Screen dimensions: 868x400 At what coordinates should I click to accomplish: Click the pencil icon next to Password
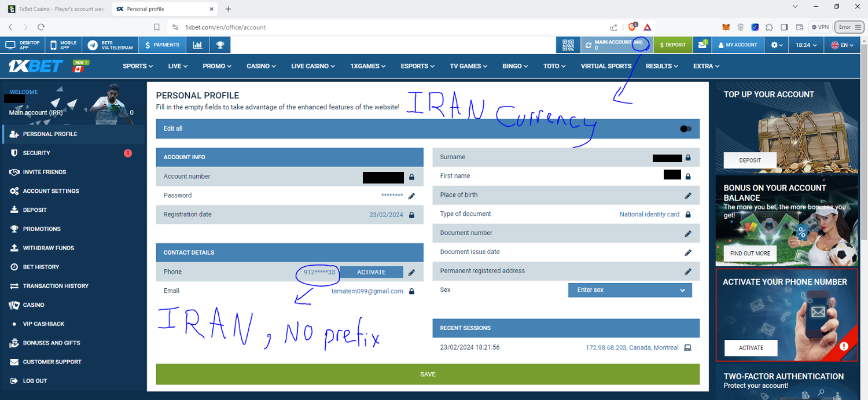click(x=411, y=196)
